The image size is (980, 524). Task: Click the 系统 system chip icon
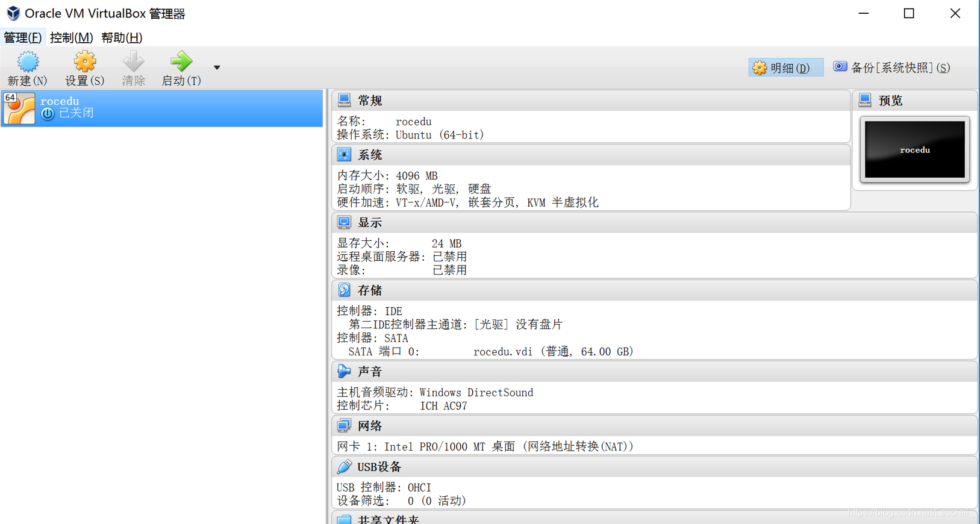[x=344, y=155]
